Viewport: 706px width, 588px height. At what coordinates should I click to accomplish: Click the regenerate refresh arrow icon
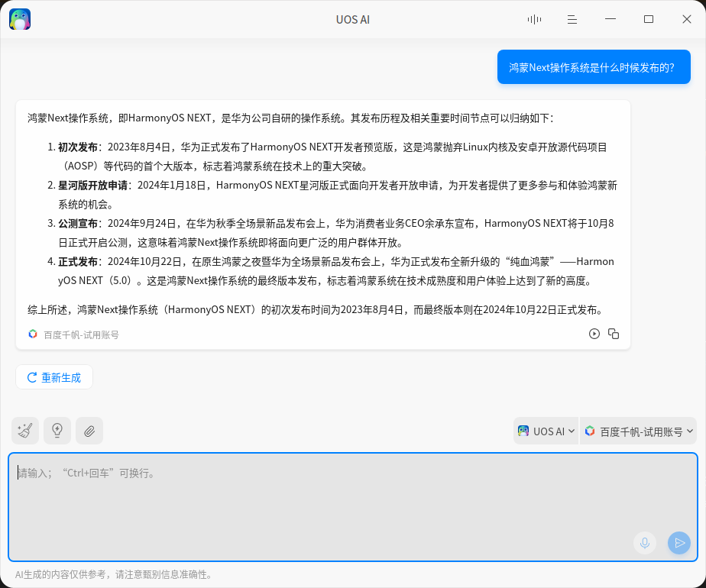point(31,376)
